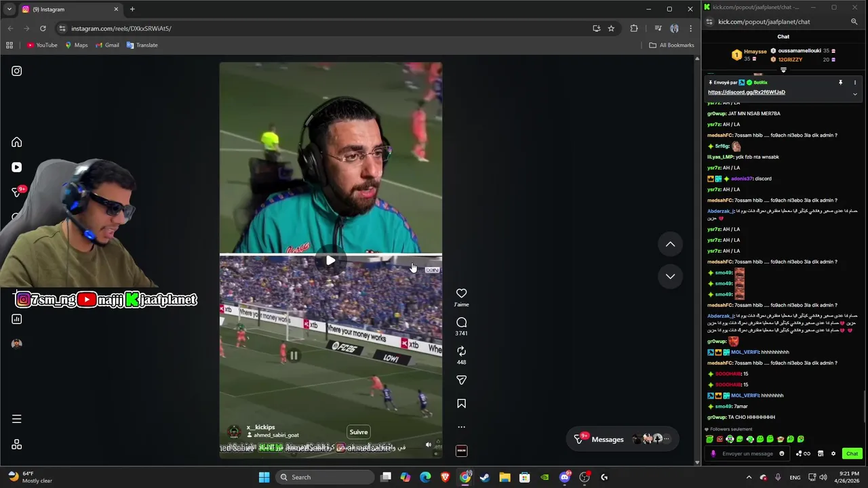Open the Brave browser from the taskbar

[445, 477]
